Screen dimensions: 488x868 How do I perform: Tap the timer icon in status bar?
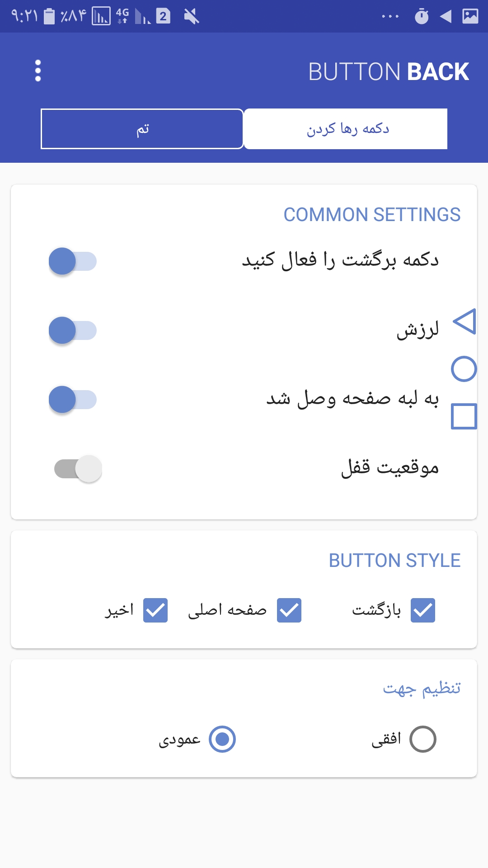(x=422, y=16)
